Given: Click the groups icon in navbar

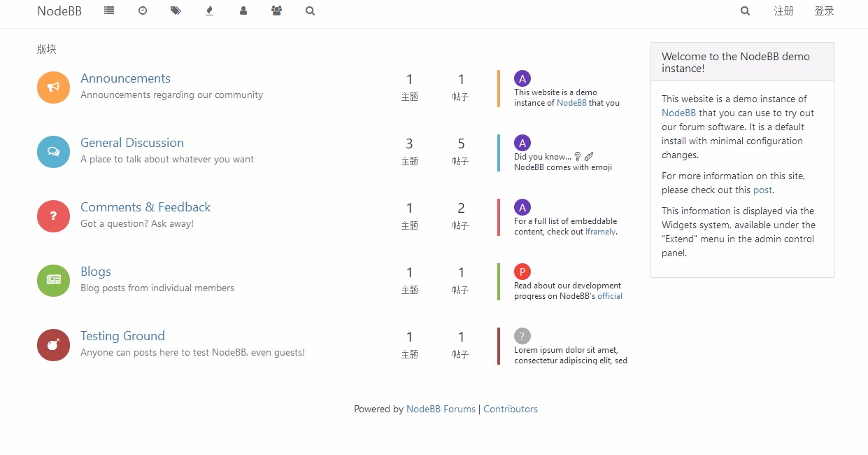Looking at the screenshot, I should (276, 10).
